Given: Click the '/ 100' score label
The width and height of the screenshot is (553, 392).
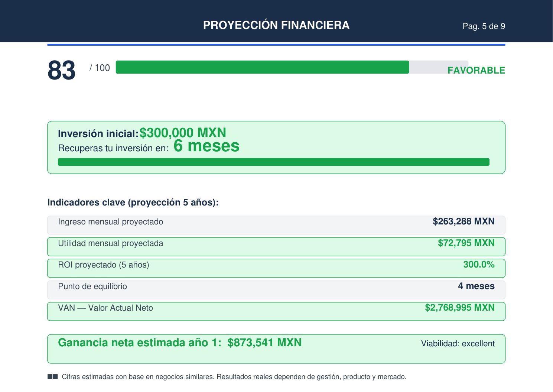Looking at the screenshot, I should (x=100, y=68).
